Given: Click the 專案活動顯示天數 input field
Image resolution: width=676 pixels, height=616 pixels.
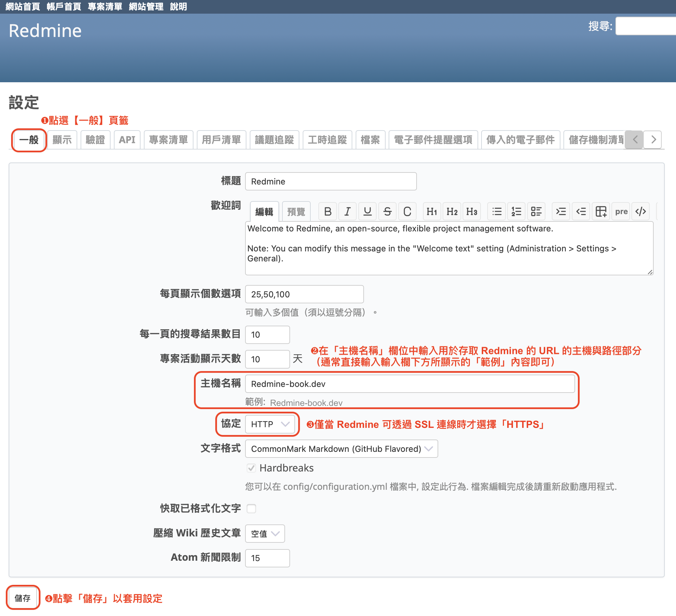Looking at the screenshot, I should pos(267,360).
